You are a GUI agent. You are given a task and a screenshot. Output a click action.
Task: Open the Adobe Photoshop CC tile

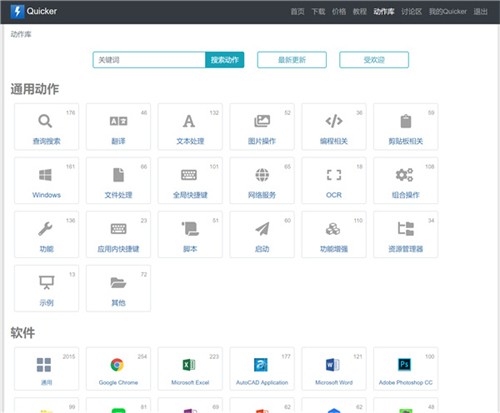click(x=406, y=369)
